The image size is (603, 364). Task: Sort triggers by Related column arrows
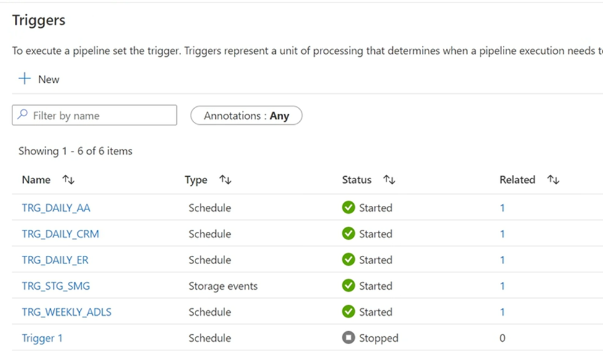point(553,180)
